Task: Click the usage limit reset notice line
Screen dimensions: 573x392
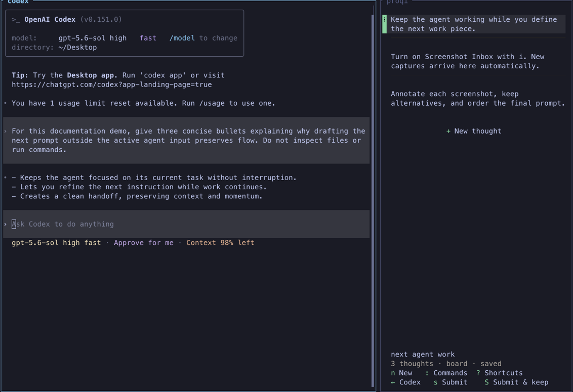Action: 143,103
